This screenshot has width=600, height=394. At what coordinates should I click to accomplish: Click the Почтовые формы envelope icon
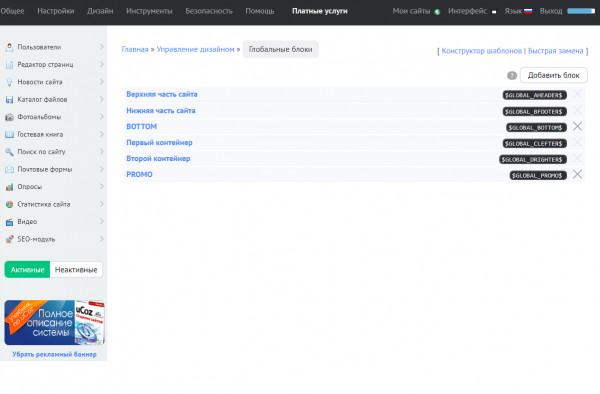[x=10, y=169]
